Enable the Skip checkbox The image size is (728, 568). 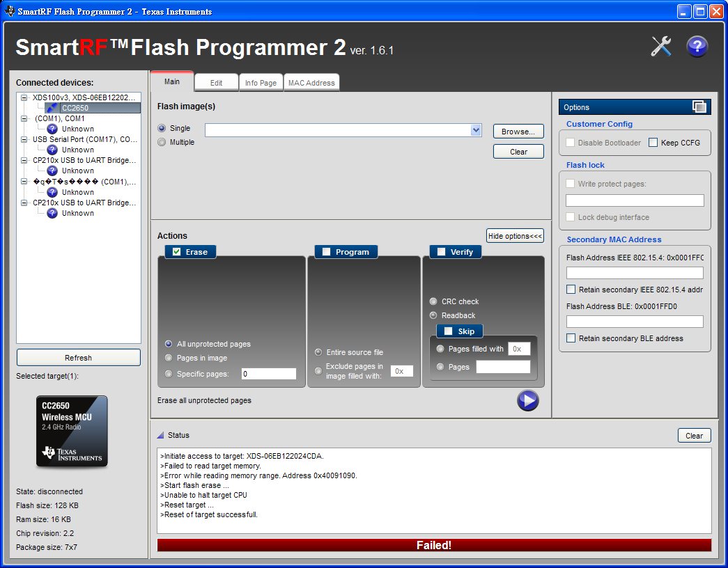coord(448,331)
